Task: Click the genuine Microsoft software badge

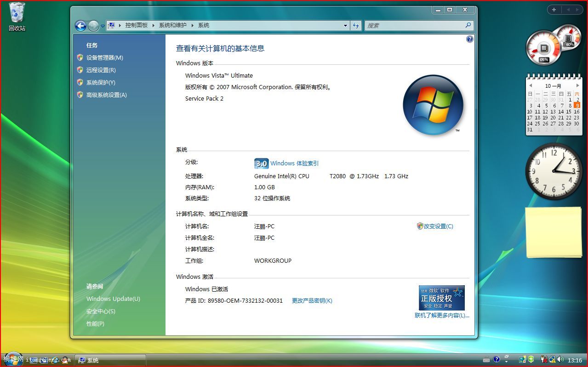Action: [x=441, y=298]
